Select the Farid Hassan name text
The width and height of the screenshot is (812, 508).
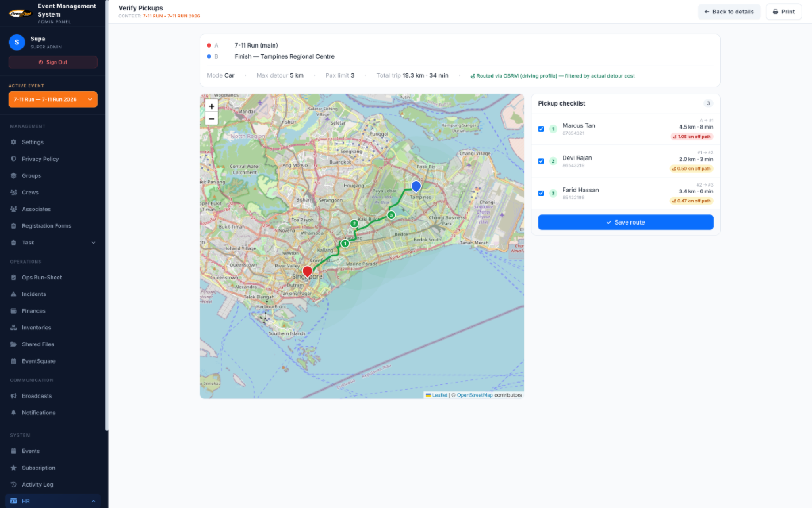(x=580, y=190)
